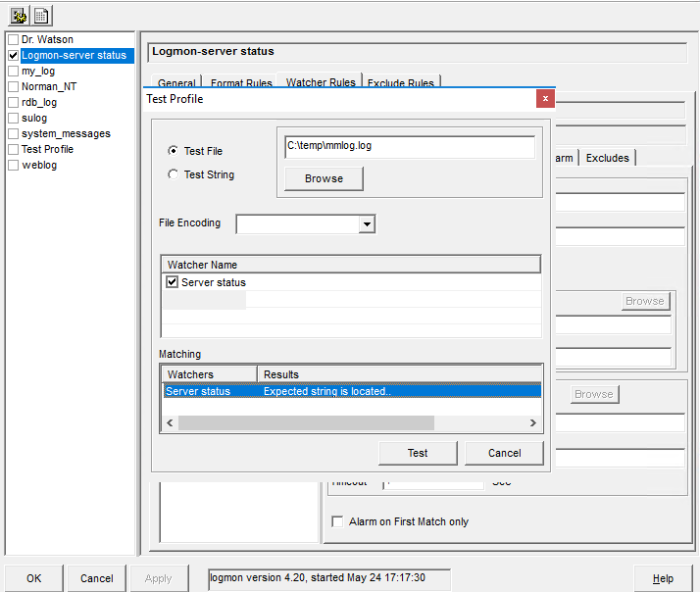Switch to the Excludes tab

(x=608, y=158)
